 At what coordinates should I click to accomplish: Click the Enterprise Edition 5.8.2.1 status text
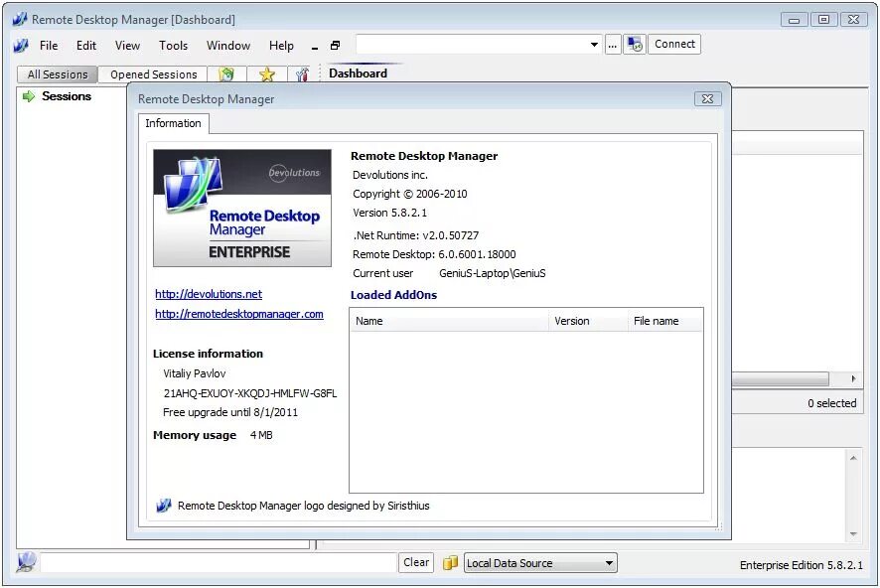coord(801,565)
